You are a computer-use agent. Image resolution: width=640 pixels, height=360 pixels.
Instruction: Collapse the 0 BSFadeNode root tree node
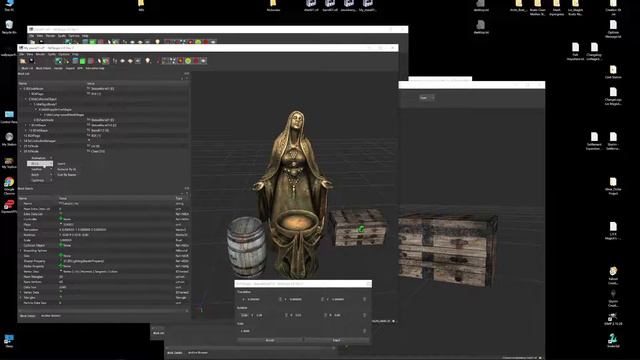tap(21, 89)
